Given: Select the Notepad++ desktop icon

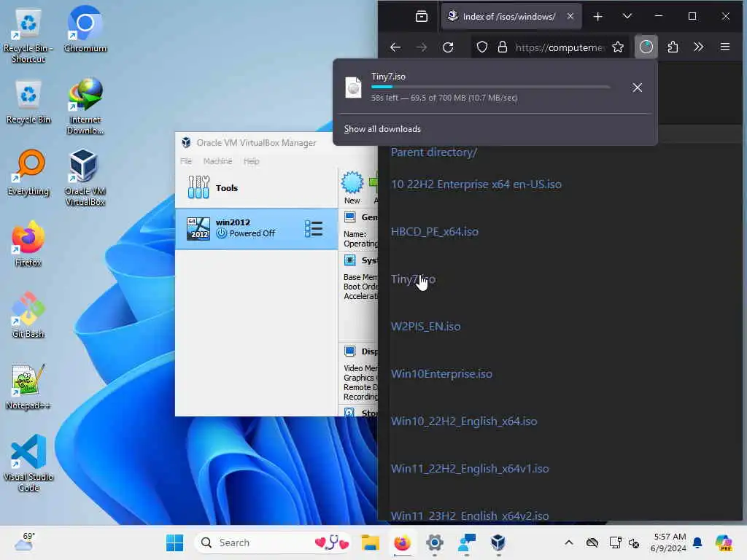Looking at the screenshot, I should (28, 387).
